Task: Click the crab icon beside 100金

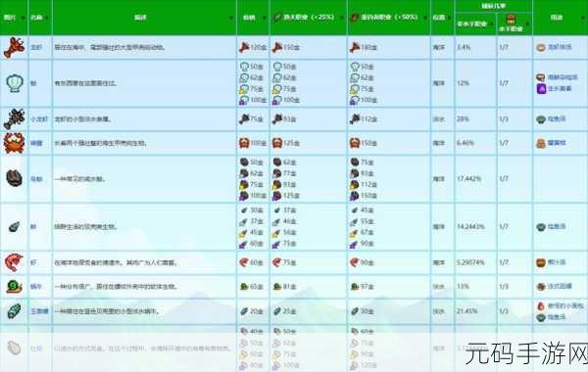Action: tap(244, 143)
